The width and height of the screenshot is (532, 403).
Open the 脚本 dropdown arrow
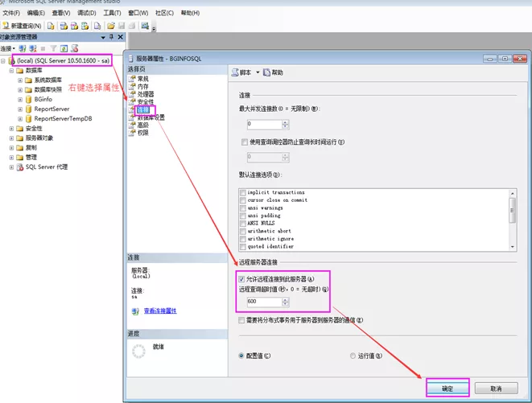[258, 72]
